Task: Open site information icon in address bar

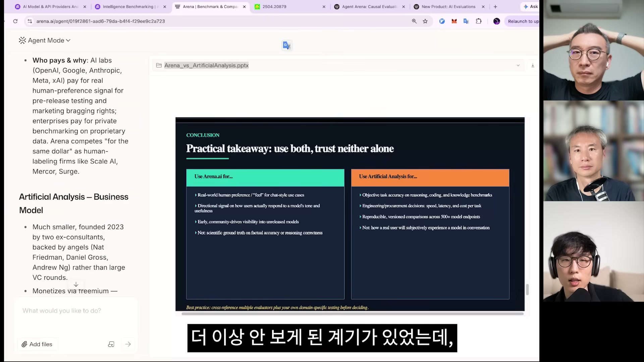Action: pos(30,21)
